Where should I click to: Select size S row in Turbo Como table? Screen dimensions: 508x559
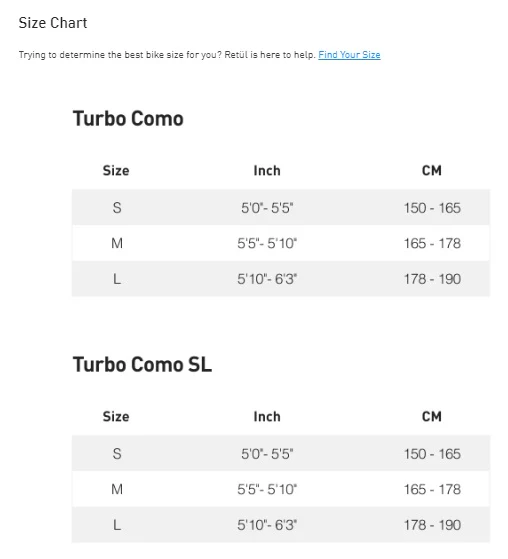tap(281, 207)
